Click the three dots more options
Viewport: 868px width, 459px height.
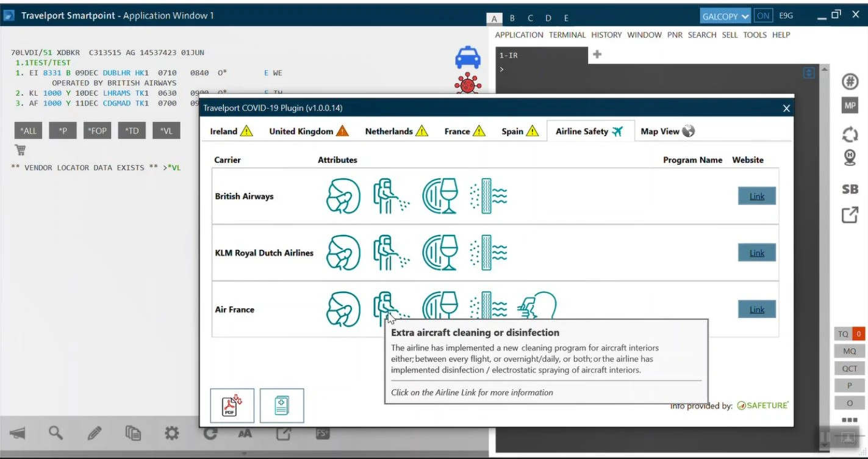[850, 420]
